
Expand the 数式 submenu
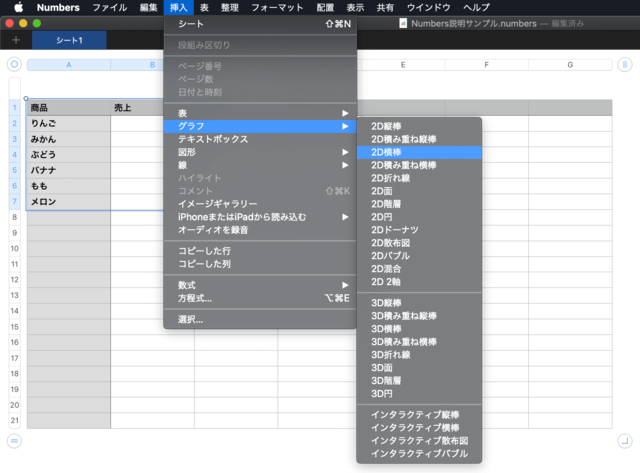pos(260,285)
